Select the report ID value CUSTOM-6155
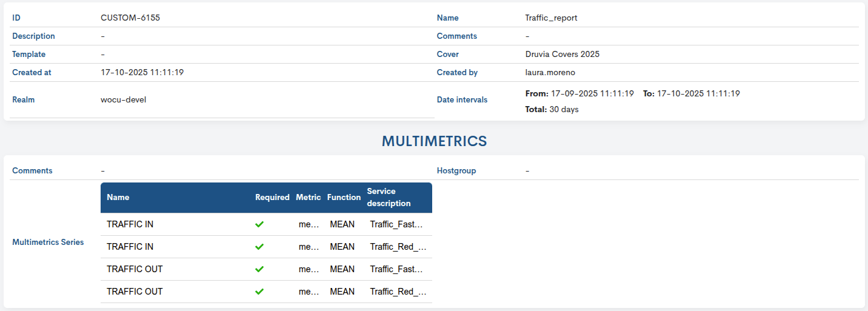 pos(130,18)
